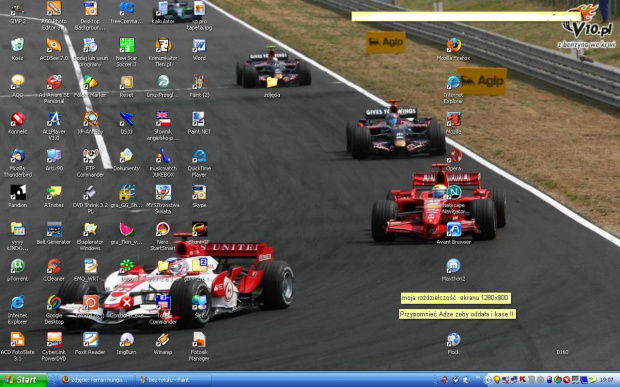Open Total Commander floppy icon
The width and height of the screenshot is (620, 387).
coord(163,310)
